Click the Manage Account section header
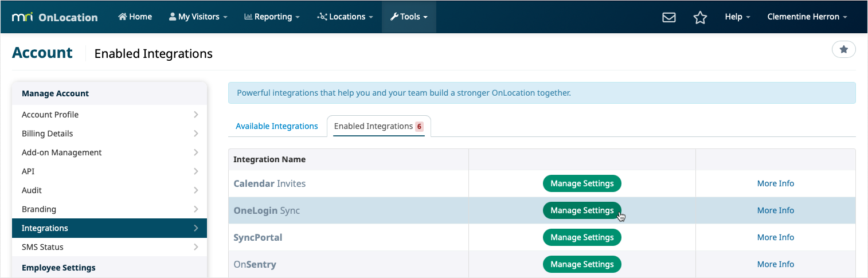 (x=110, y=93)
